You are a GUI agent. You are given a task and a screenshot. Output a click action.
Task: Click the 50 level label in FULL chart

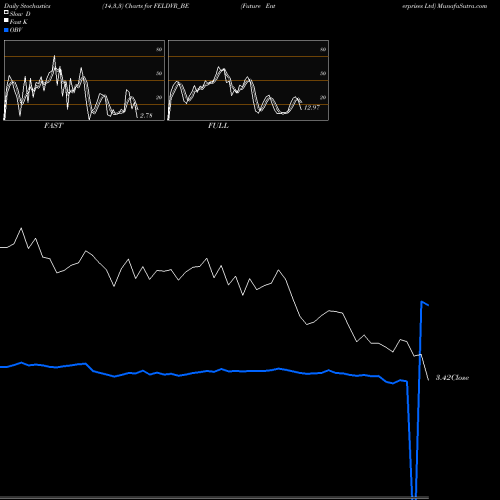pos(323,73)
